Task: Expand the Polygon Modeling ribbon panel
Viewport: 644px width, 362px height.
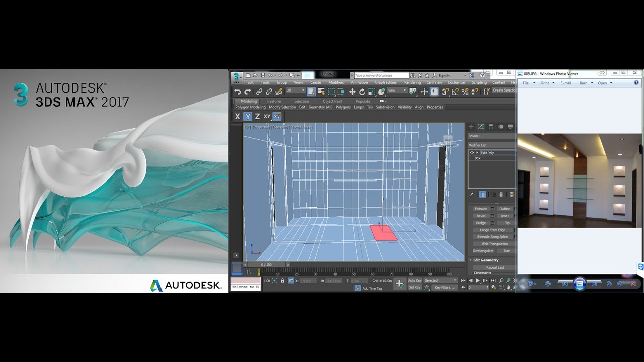Action: tap(251, 107)
